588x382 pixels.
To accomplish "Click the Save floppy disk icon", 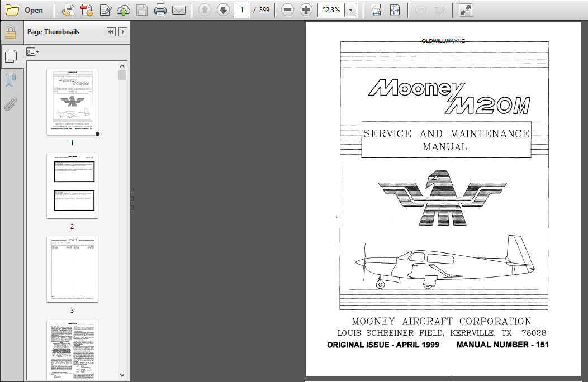I will coord(142,10).
